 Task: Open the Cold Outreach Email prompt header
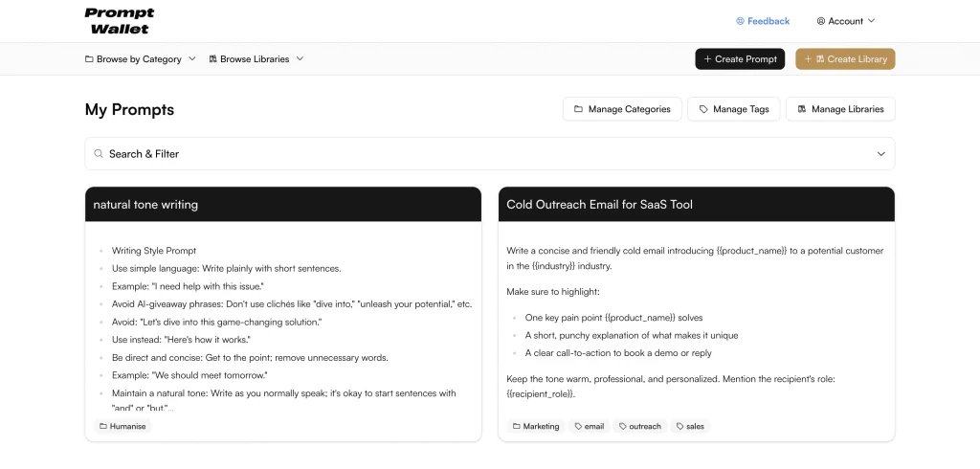(x=696, y=204)
